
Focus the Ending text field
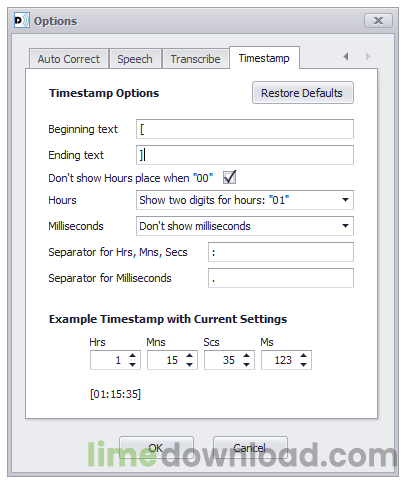(245, 155)
